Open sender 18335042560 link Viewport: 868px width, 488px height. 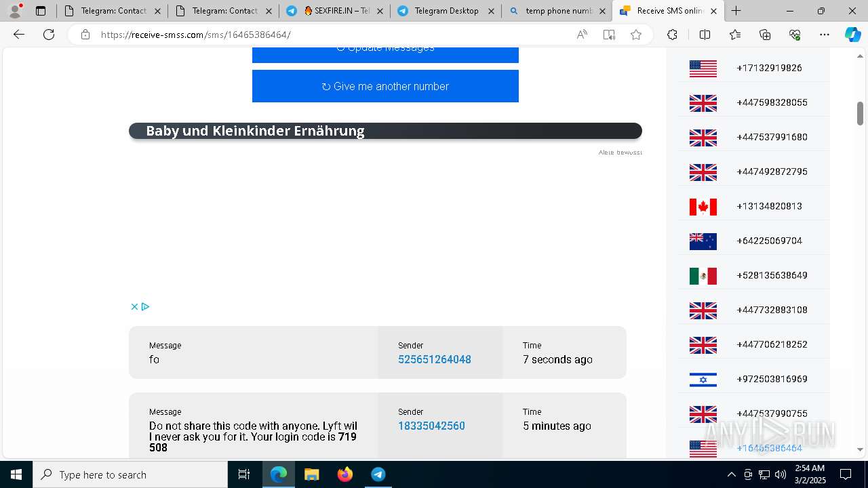click(431, 426)
